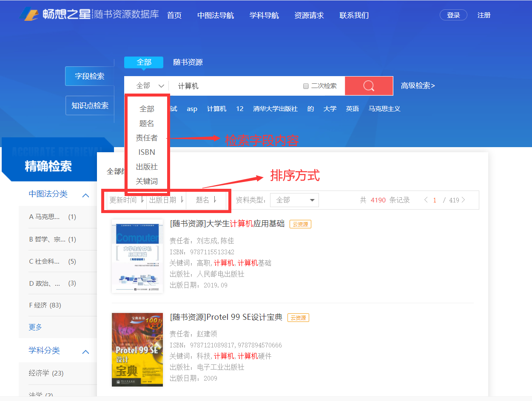Click the 畅想之星 site logo
The height and width of the screenshot is (401, 532).
click(x=55, y=14)
